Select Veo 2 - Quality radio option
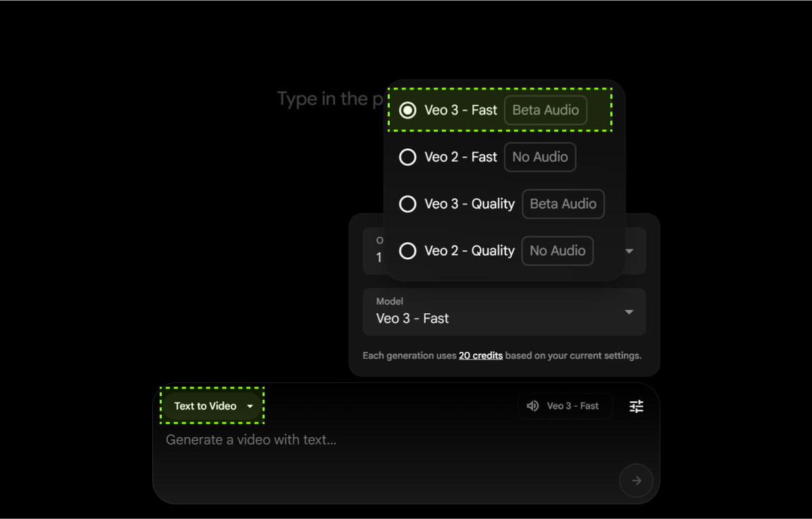This screenshot has width=812, height=519. click(x=407, y=251)
